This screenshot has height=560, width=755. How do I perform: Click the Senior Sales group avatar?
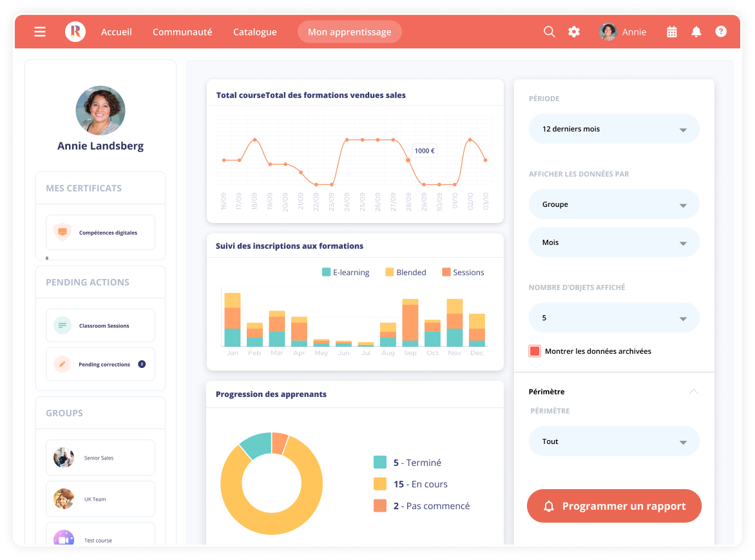64,458
